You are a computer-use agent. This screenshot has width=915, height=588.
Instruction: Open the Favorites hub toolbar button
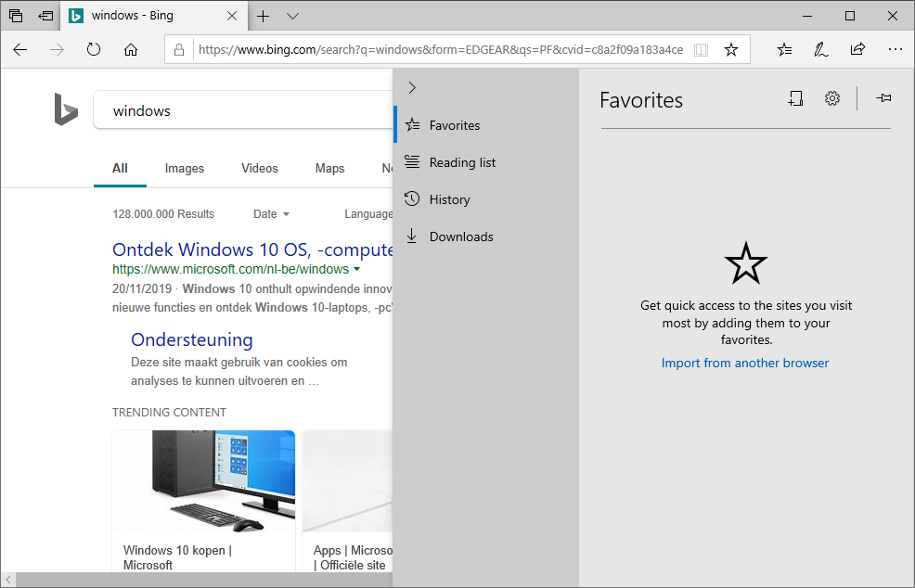tap(785, 49)
